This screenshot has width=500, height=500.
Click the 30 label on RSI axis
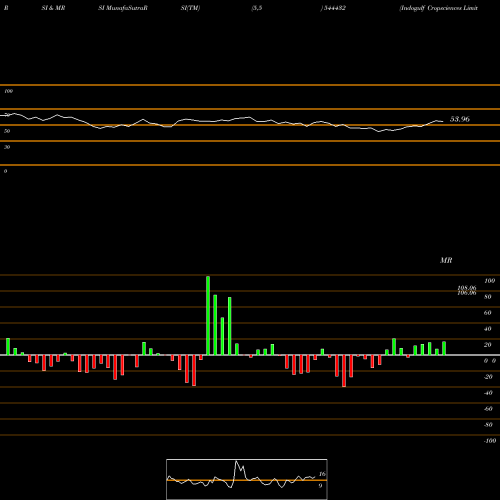7,147
